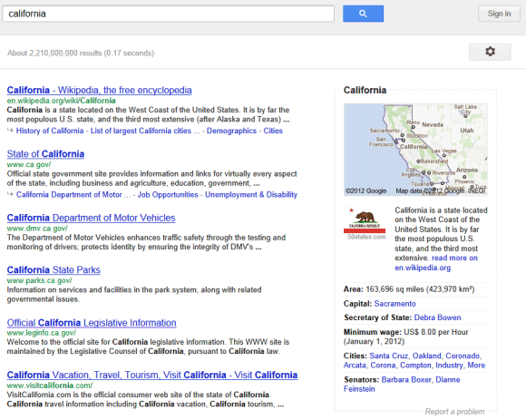Click the California flag thumbnail
Viewport: 526px width, 420px height.
(x=365, y=219)
